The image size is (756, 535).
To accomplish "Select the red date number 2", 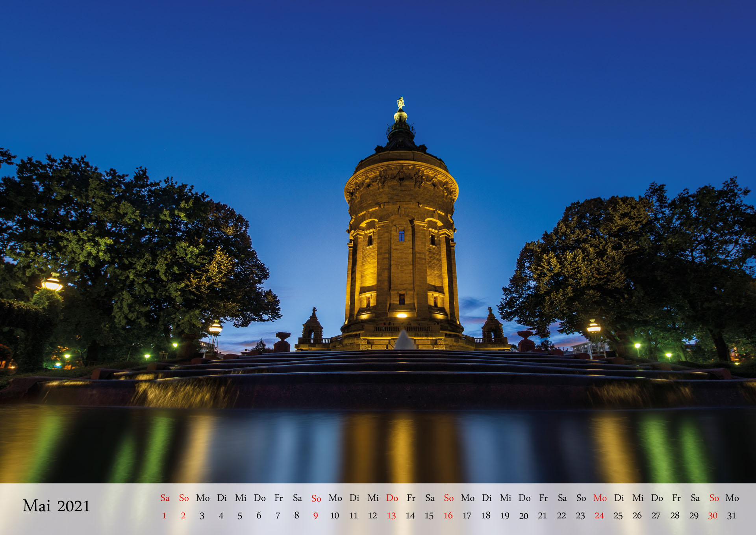I will tap(183, 515).
